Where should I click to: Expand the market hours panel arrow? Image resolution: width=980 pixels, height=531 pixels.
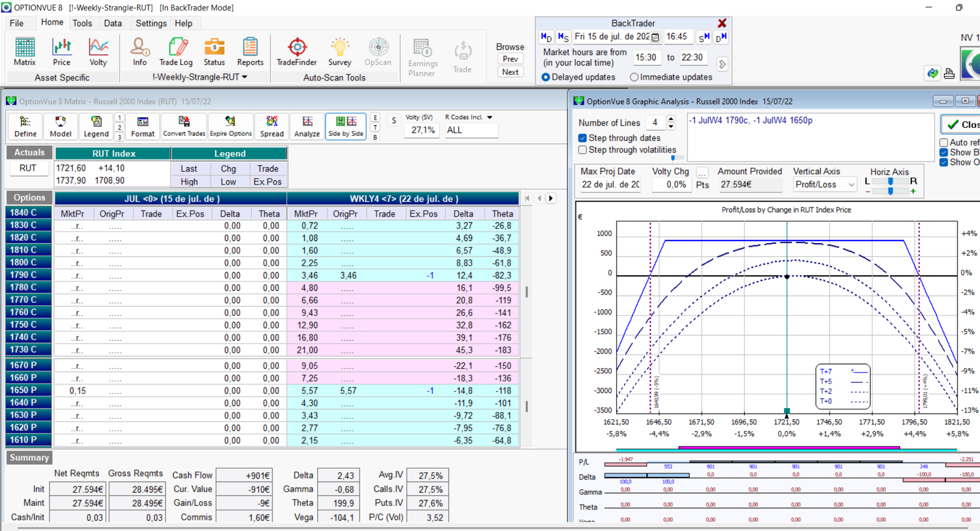(x=722, y=64)
